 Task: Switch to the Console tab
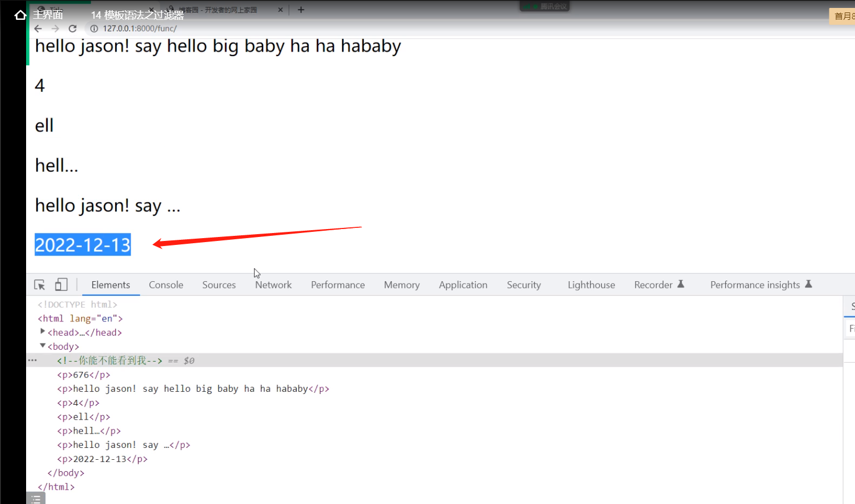pyautogui.click(x=166, y=285)
